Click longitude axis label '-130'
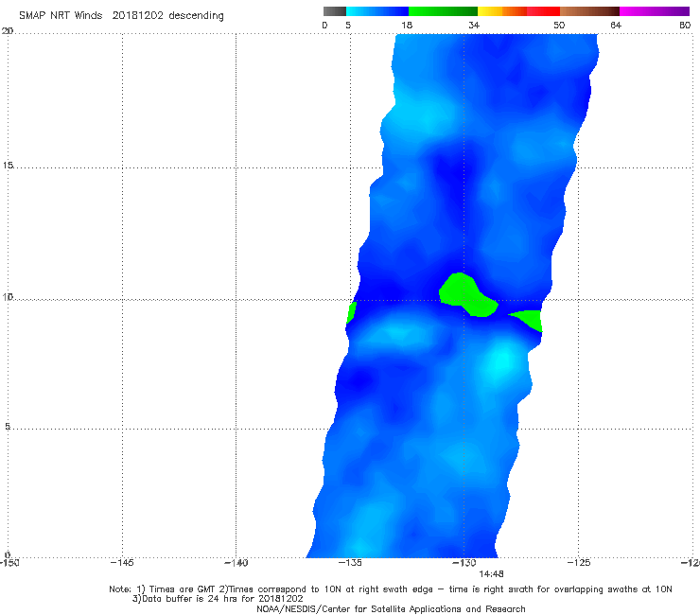The image size is (700, 615). pyautogui.click(x=464, y=563)
